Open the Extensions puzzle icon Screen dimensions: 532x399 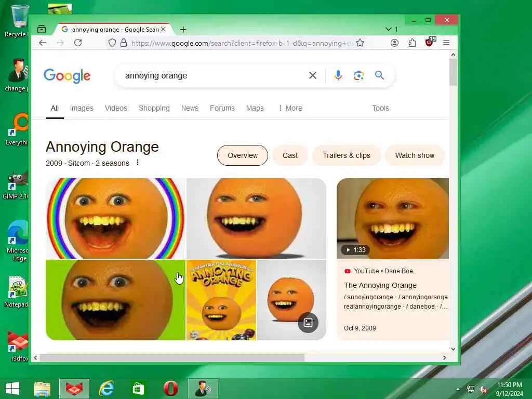412,43
